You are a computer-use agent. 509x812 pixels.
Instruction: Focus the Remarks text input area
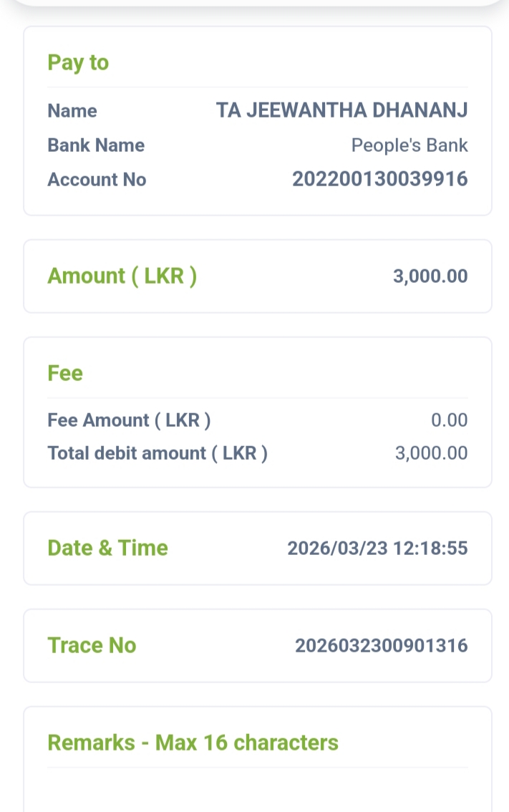click(x=258, y=791)
